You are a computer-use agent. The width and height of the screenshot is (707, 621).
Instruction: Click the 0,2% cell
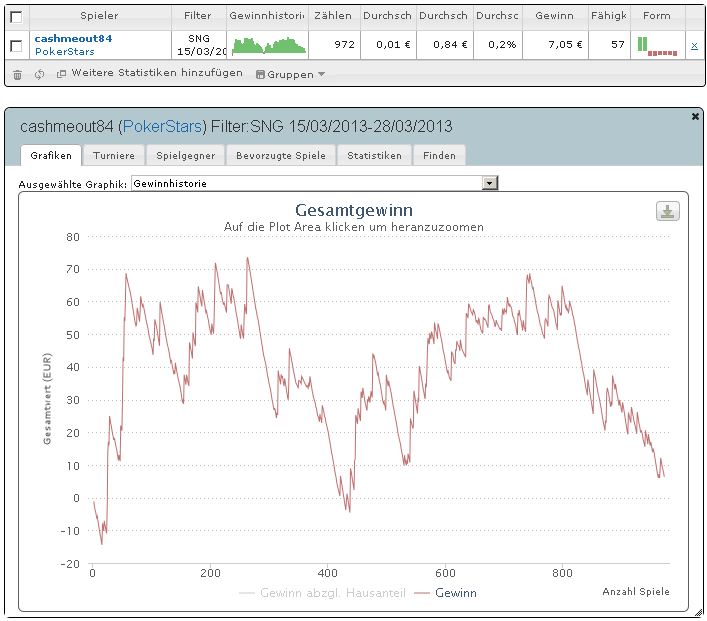point(498,45)
